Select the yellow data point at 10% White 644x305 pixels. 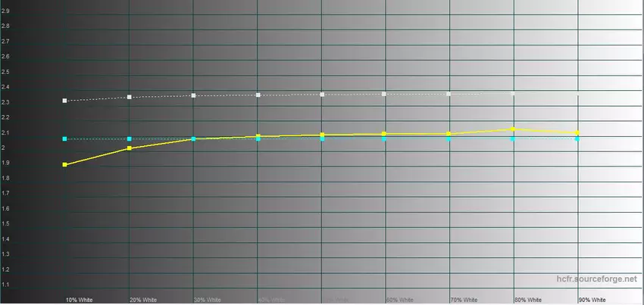pyautogui.click(x=65, y=164)
